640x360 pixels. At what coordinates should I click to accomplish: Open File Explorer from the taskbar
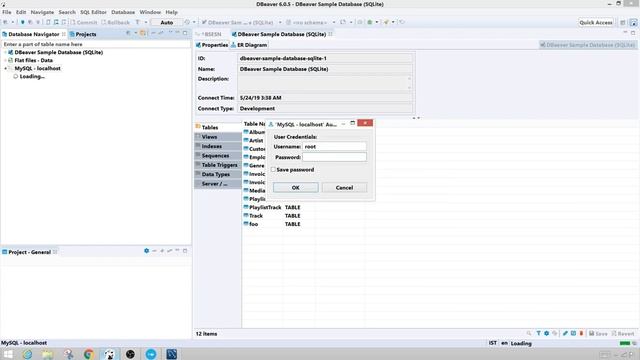tap(47, 354)
